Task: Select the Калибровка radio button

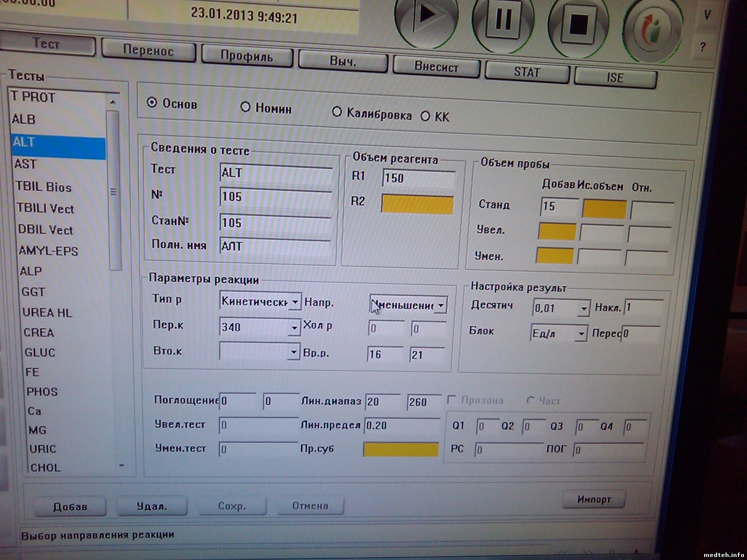Action: coord(337,112)
